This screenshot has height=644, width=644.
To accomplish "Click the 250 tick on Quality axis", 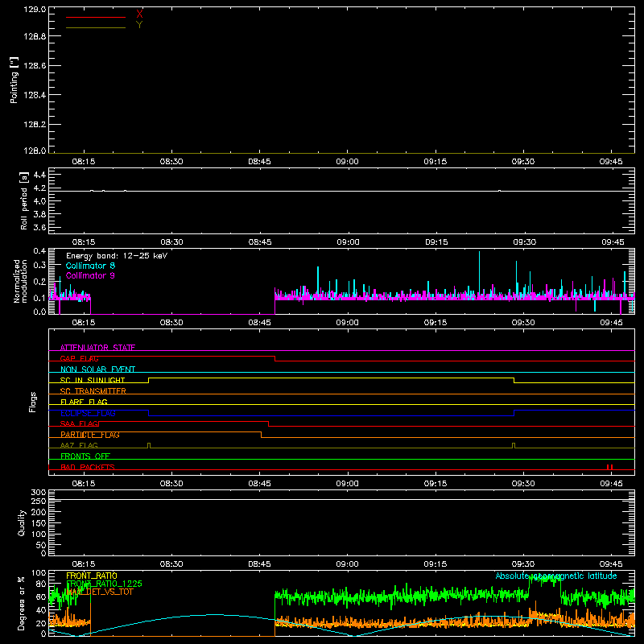I will tap(38, 501).
